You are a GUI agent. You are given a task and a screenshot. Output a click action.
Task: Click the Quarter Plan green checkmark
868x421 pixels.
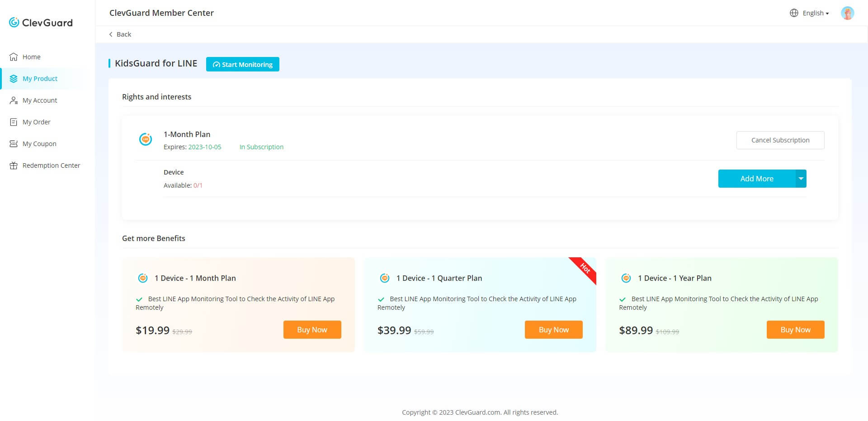[x=381, y=299]
